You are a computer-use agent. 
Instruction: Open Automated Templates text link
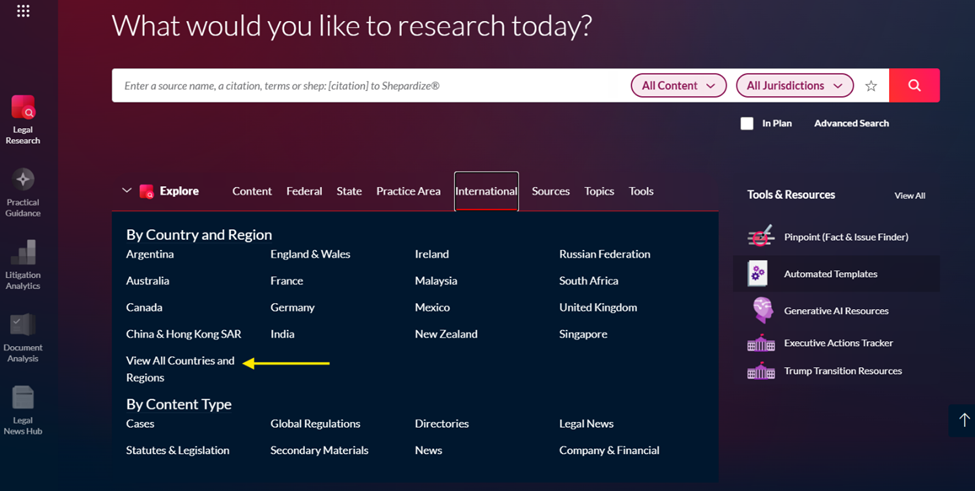[830, 274]
